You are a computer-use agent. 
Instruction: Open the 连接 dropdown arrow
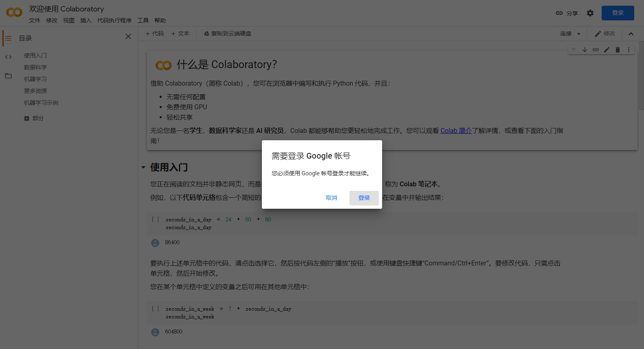point(579,34)
